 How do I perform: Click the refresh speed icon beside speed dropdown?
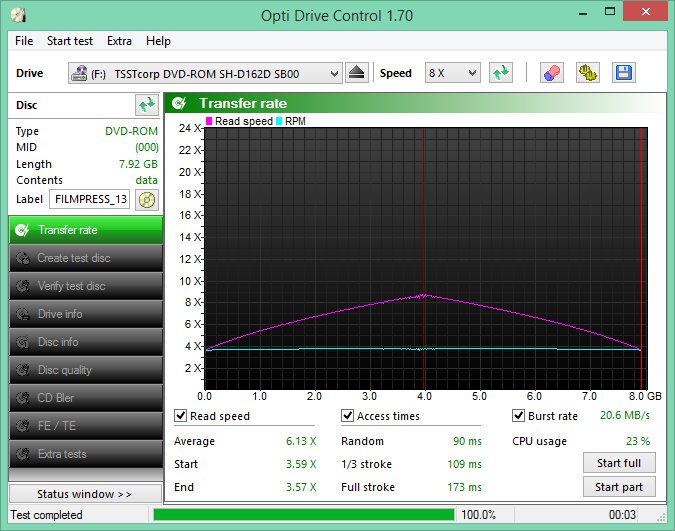[500, 73]
